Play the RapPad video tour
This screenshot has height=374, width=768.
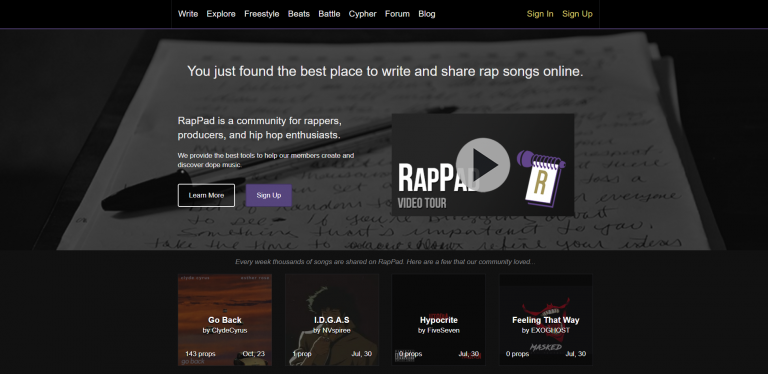coord(483,165)
